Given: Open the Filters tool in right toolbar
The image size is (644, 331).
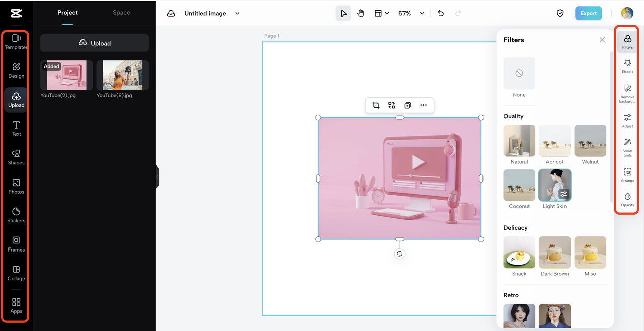Looking at the screenshot, I should pyautogui.click(x=627, y=42).
